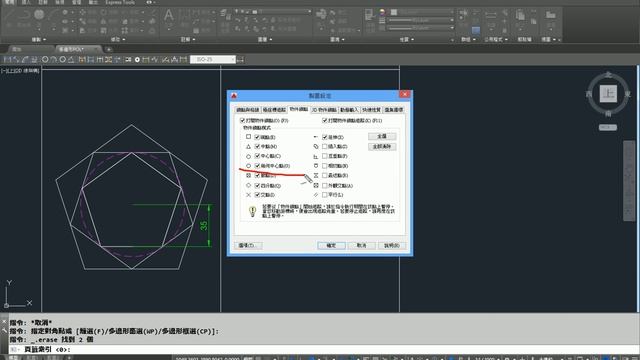This screenshot has width=640, height=360.
Task: Uncheck the 延伸(X) extension checkbox
Action: click(325, 137)
